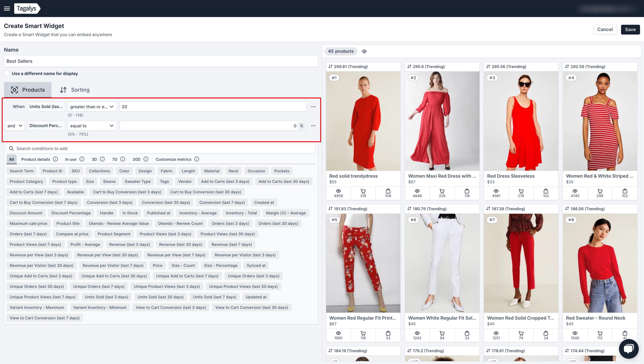Add the Product Segment condition

[114, 234]
